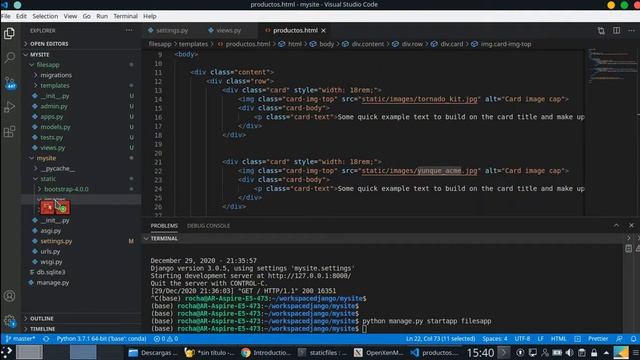Collapse the mysite subfolder

point(81,158)
